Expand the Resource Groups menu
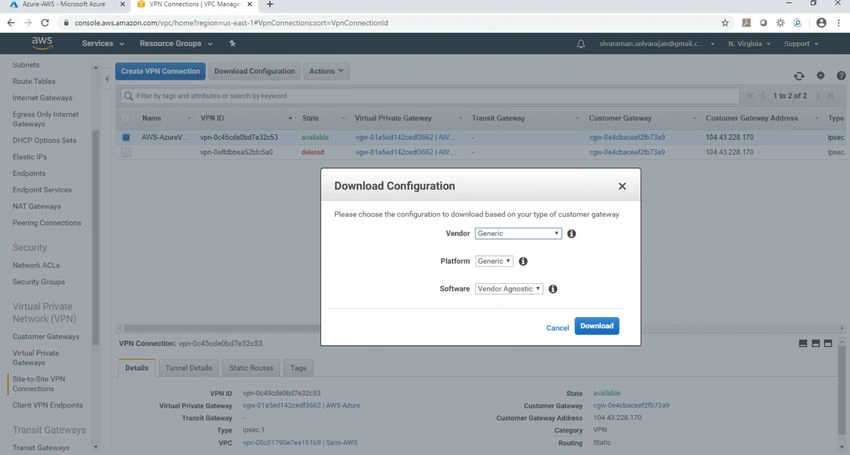The height and width of the screenshot is (455, 850). point(176,43)
